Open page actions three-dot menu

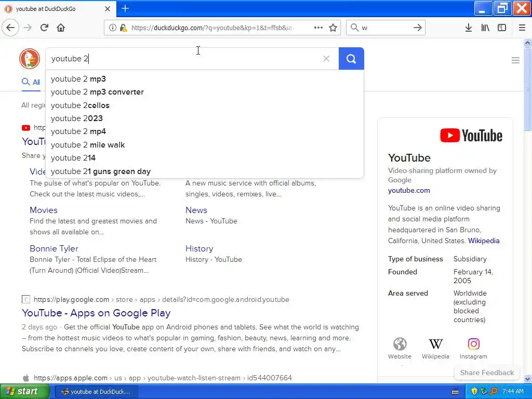pos(318,28)
